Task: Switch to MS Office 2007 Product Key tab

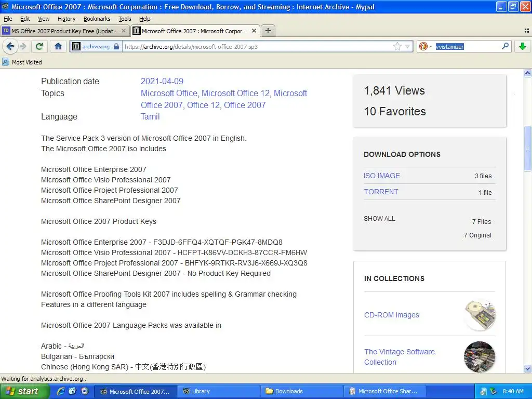Action: [64, 31]
